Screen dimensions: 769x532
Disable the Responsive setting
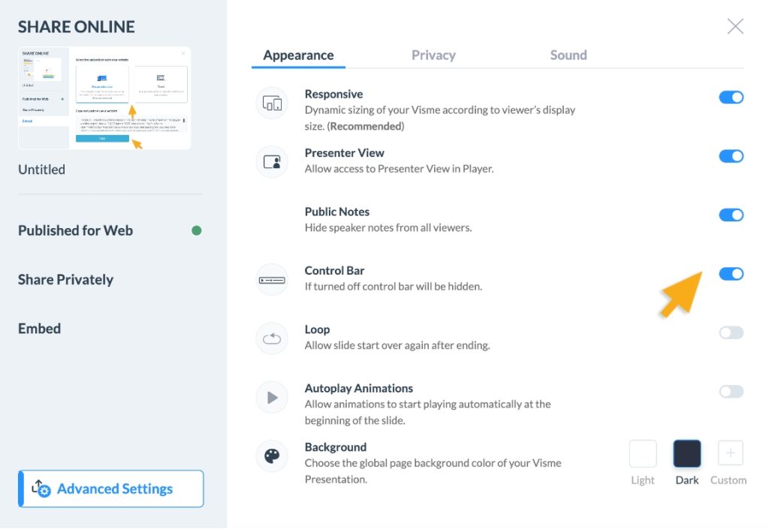pyautogui.click(x=731, y=97)
